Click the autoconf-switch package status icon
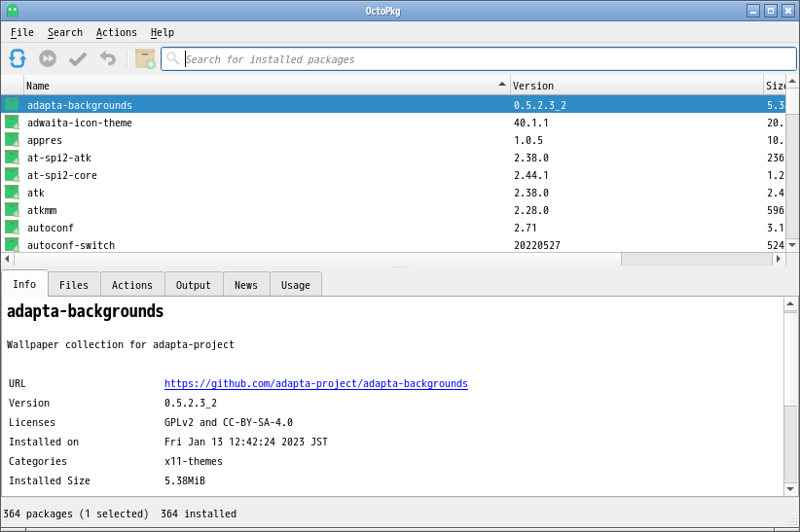The image size is (800, 532). click(x=12, y=244)
